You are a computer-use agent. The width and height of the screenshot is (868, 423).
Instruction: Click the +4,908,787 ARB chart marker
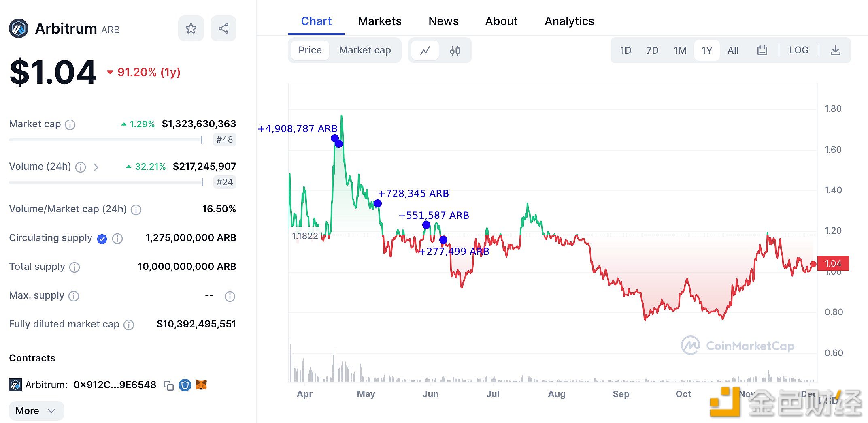pyautogui.click(x=335, y=138)
